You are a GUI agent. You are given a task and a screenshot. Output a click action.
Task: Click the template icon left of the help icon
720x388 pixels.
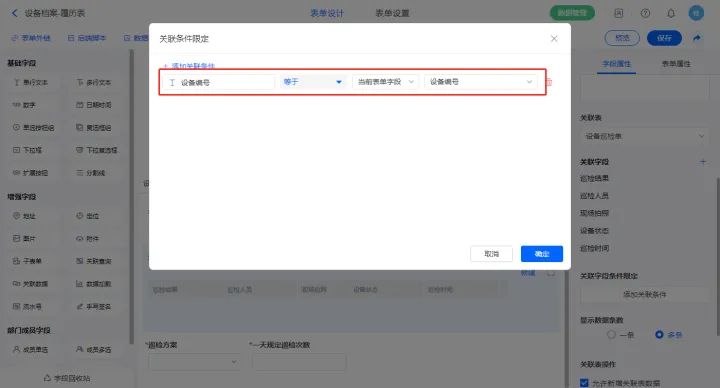click(x=619, y=13)
